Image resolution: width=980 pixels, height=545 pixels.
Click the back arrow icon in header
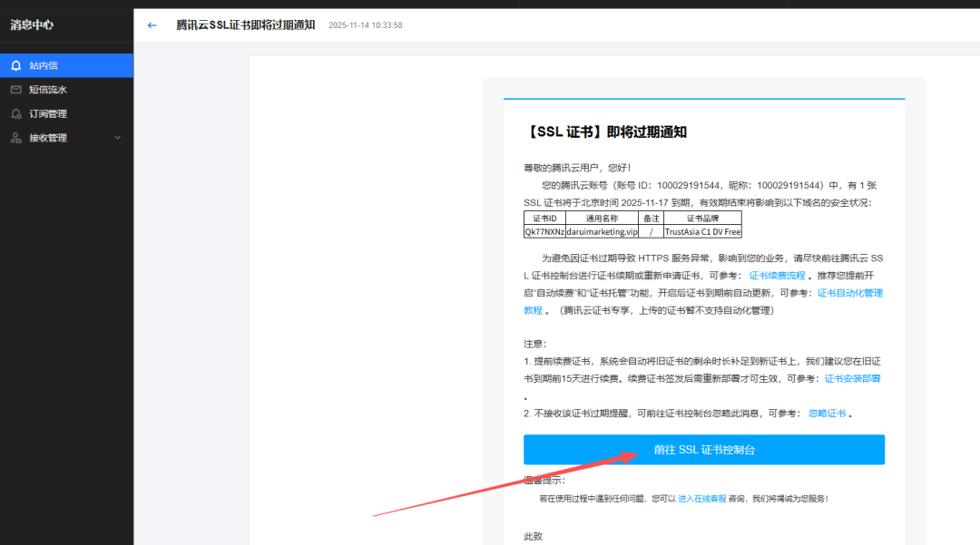point(152,25)
